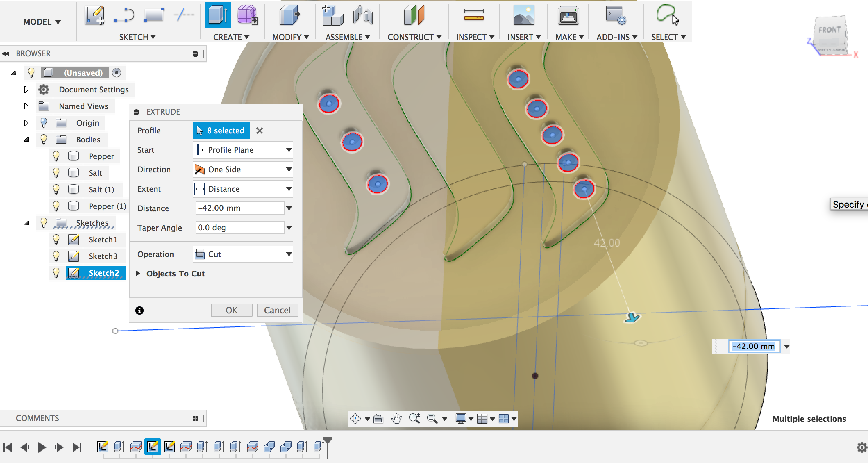Click the timeline Play button
Image resolution: width=868 pixels, height=463 pixels.
click(x=42, y=447)
